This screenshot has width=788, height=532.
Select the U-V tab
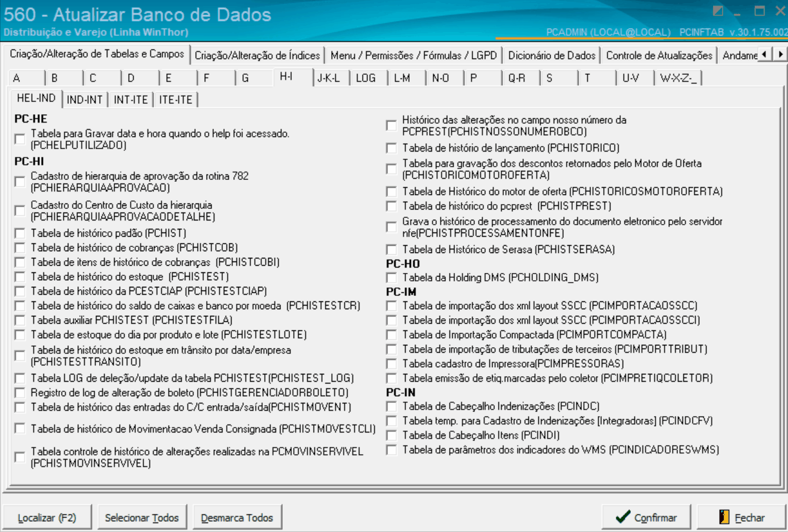[636, 78]
